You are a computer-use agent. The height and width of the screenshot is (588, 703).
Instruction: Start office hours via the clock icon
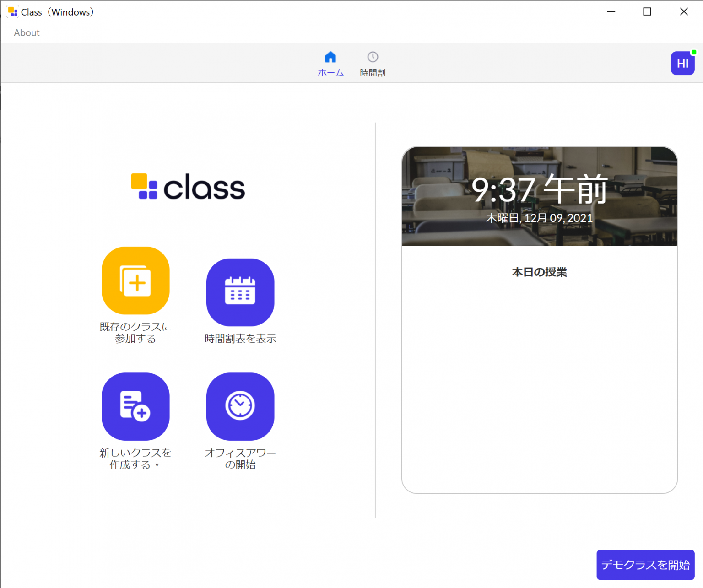240,406
